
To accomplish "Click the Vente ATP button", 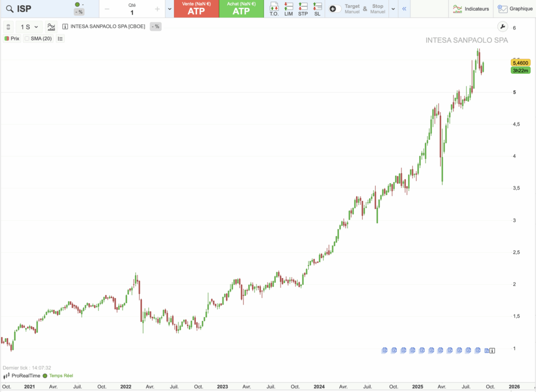I will coord(196,9).
